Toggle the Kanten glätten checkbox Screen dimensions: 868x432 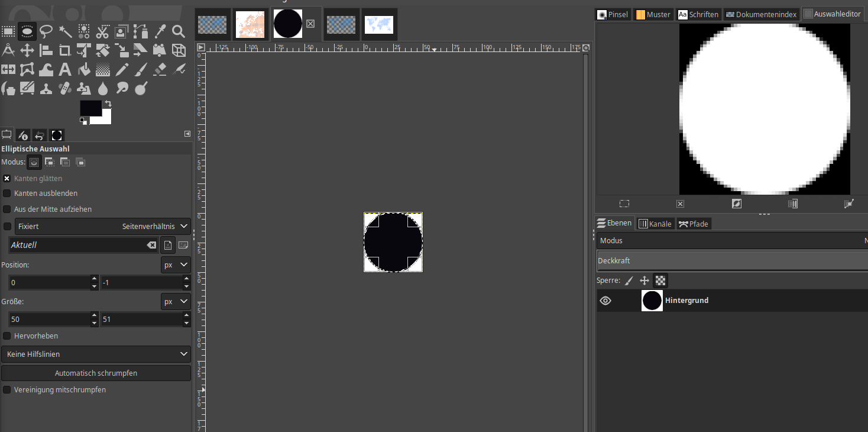(7, 178)
